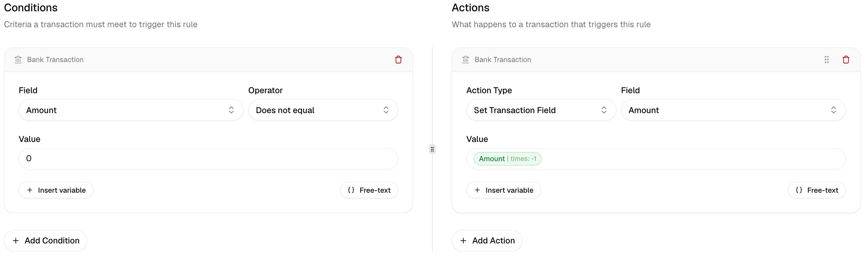The width and height of the screenshot is (868, 260).
Task: Open the Operator dropdown showing Does not equal
Action: (323, 110)
